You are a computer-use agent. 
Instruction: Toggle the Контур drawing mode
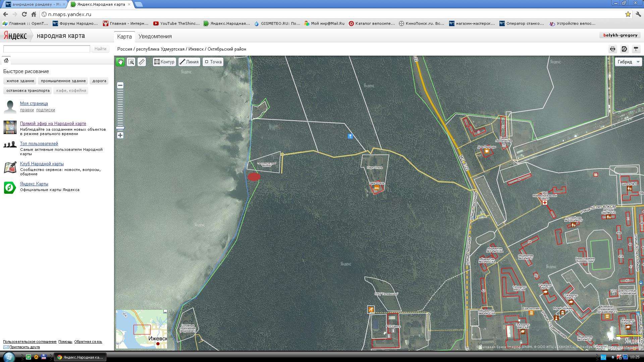[x=164, y=62]
